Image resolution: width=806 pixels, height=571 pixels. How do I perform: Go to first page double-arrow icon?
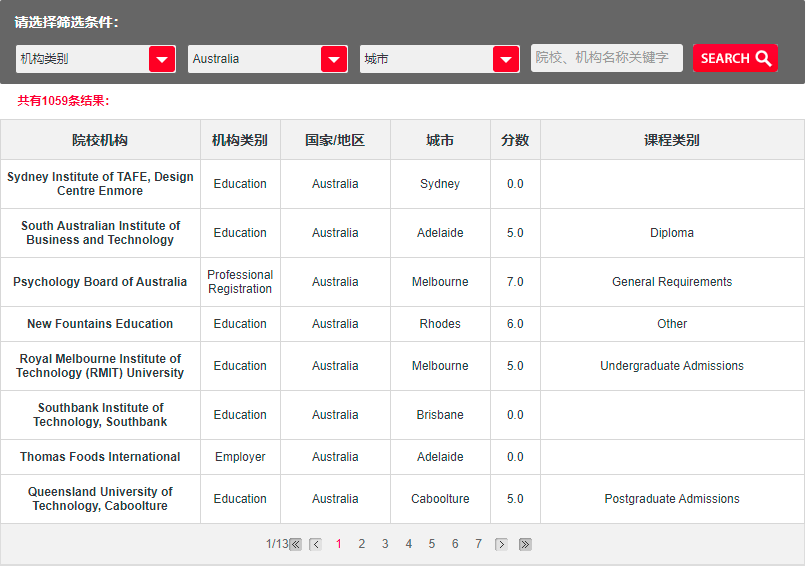click(296, 544)
